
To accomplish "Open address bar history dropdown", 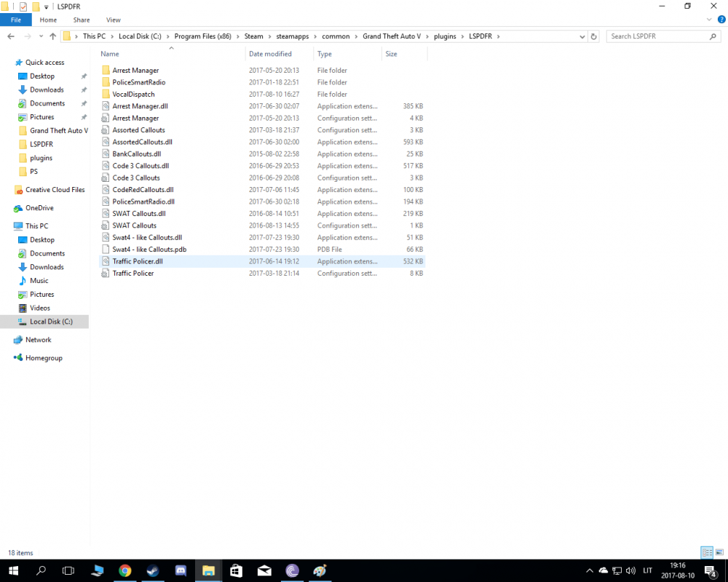I will (582, 36).
